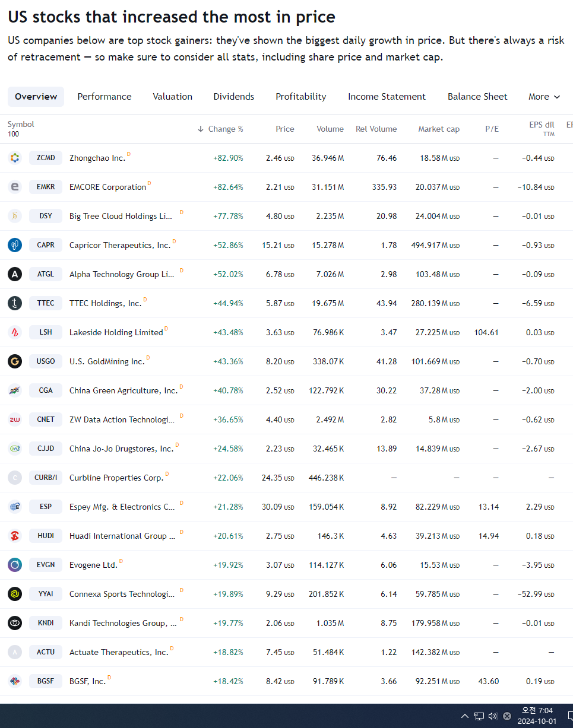Click the Connexa Sports Technologies logo icon
This screenshot has height=728, width=573.
click(x=15, y=594)
